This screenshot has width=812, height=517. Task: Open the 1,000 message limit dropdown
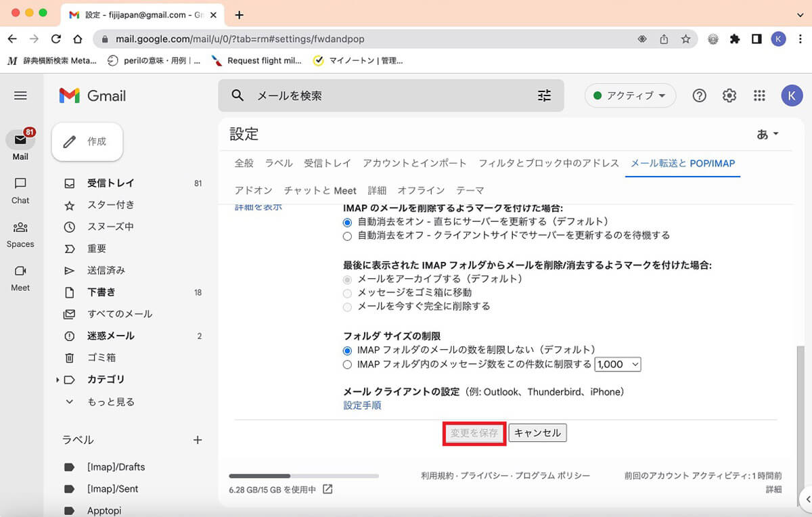coord(617,364)
